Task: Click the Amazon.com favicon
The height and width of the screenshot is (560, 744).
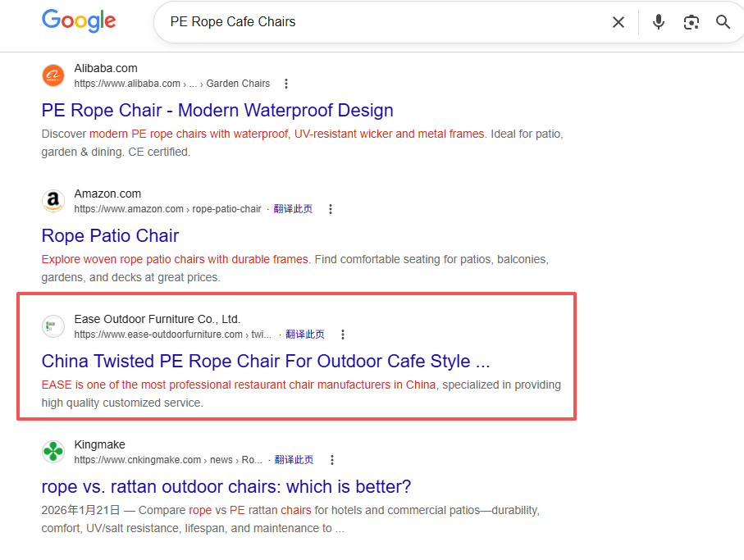Action: click(x=53, y=201)
